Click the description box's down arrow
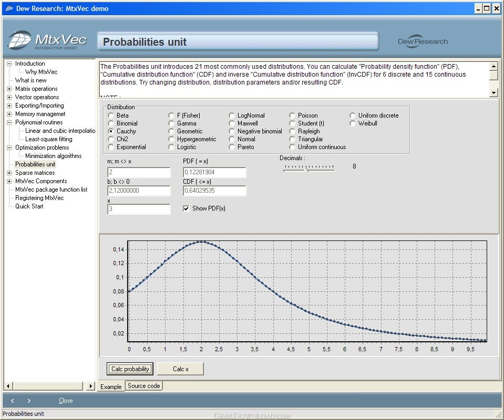The width and height of the screenshot is (504, 420). [493, 92]
